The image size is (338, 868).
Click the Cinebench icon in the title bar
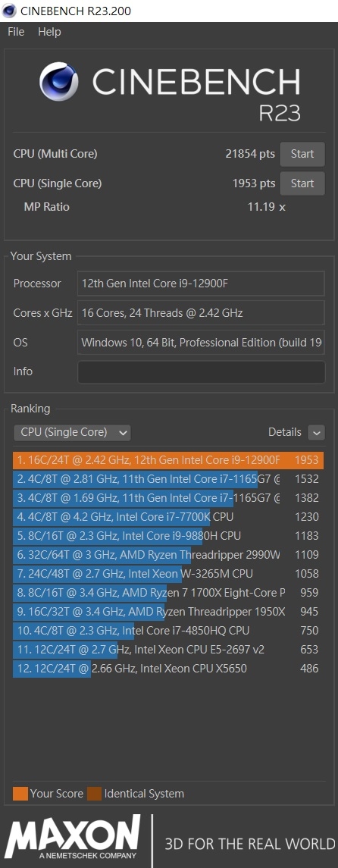[9, 11]
